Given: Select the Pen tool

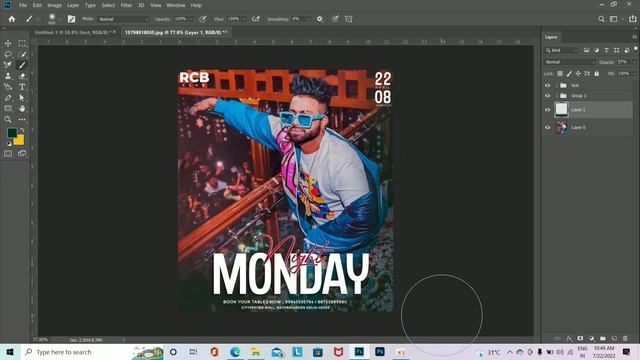Looking at the screenshot, I should [x=8, y=98].
